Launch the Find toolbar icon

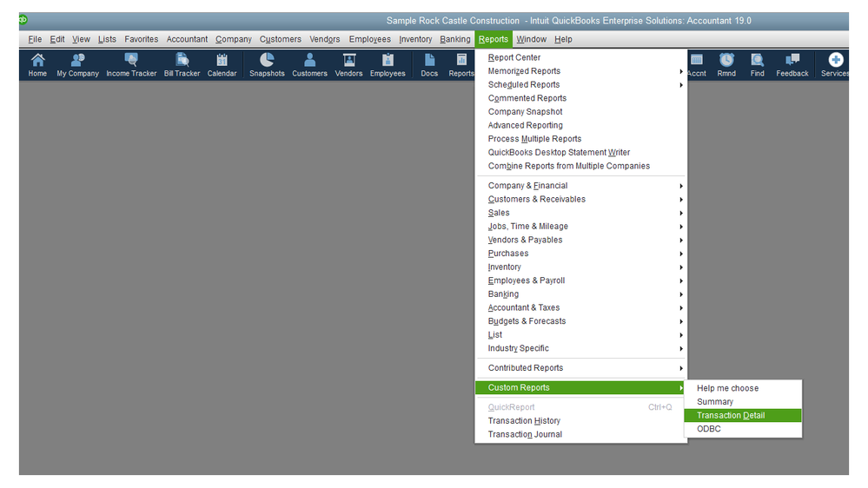[x=758, y=65]
